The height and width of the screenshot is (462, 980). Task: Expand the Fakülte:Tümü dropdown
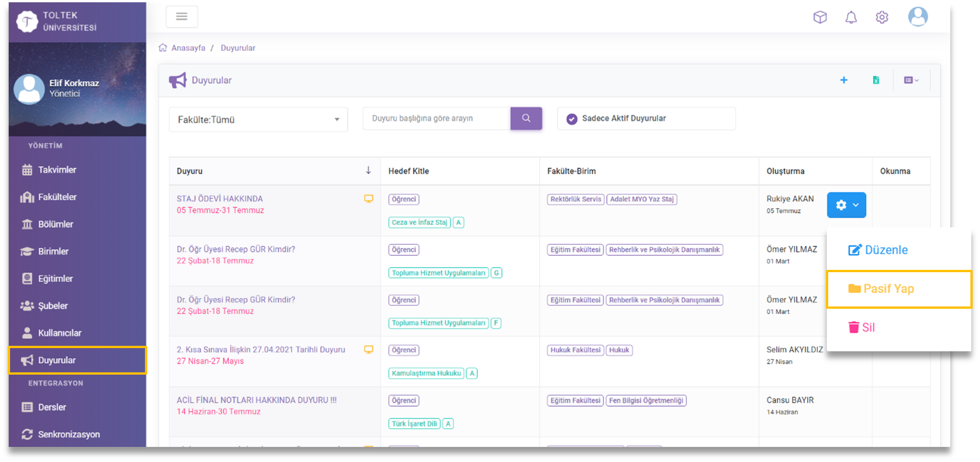258,120
